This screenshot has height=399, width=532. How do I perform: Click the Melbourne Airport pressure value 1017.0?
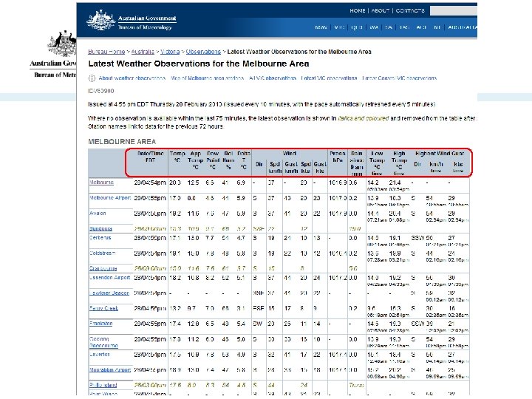338,198
